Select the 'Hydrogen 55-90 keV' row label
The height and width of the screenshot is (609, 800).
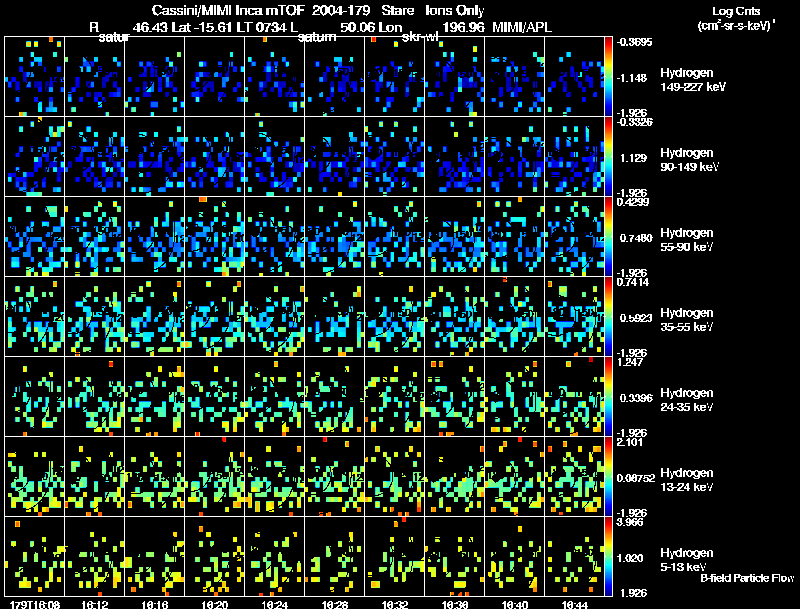(x=687, y=240)
